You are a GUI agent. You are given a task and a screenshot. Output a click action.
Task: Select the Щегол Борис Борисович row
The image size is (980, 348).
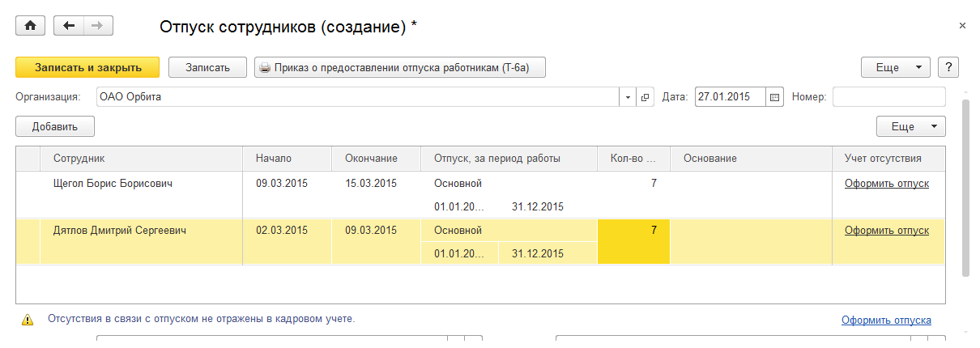point(113,184)
